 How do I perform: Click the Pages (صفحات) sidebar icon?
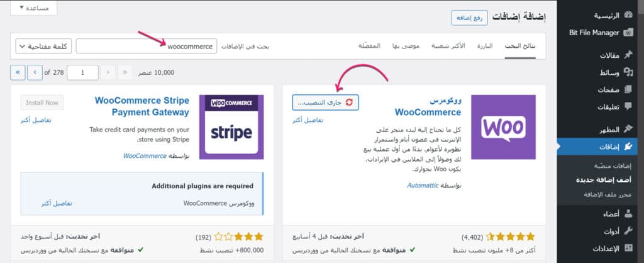628,89
